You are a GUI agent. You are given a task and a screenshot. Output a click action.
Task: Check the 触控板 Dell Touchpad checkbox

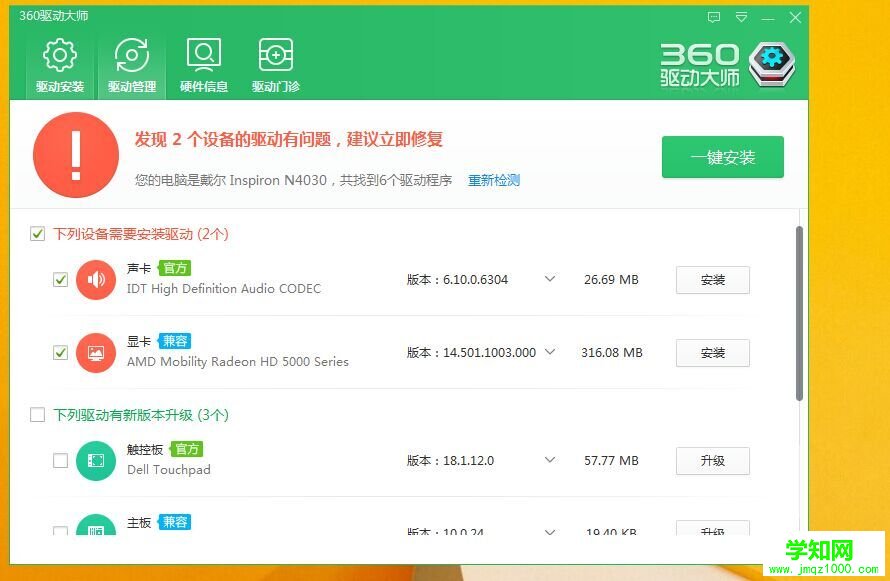click(x=60, y=460)
